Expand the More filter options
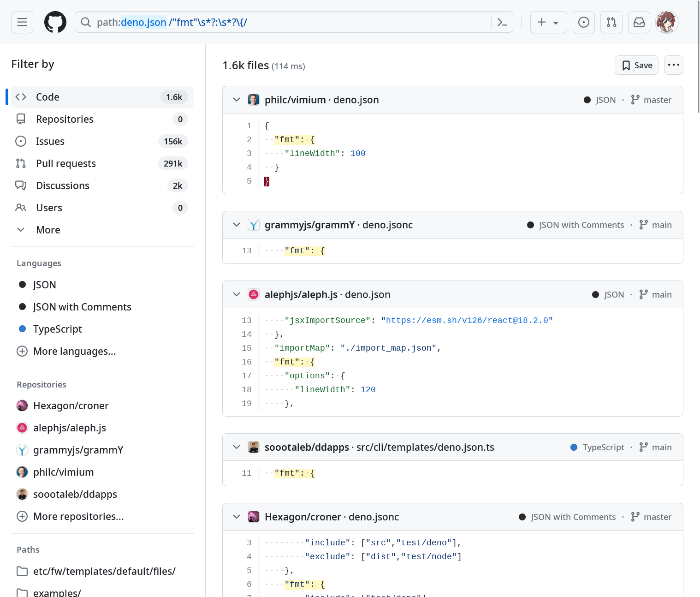The width and height of the screenshot is (700, 597). coord(102,230)
